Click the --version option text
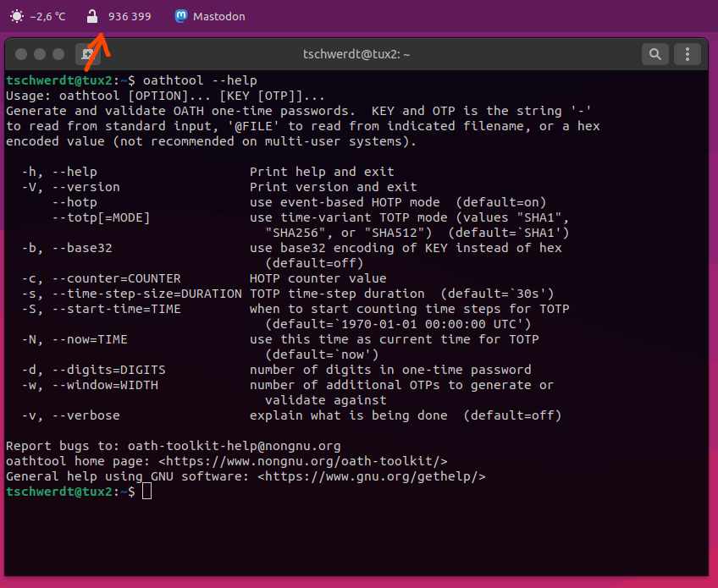Screen dimensions: 718x588 (86, 187)
